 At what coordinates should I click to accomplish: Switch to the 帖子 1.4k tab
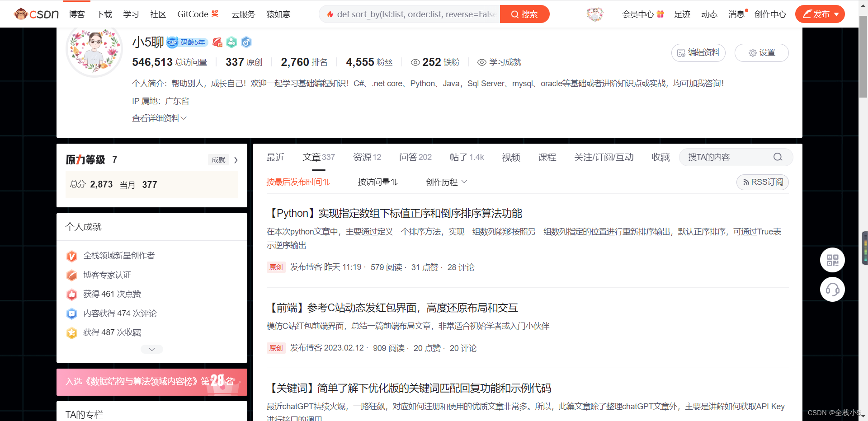click(467, 157)
